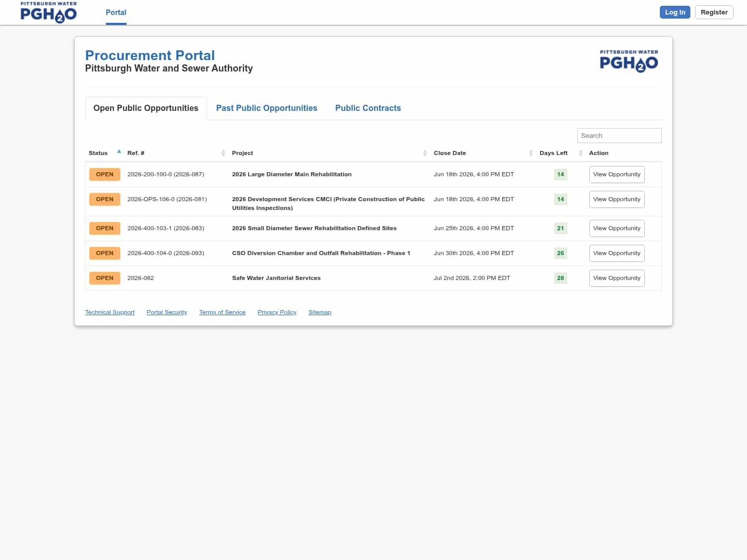The width and height of the screenshot is (747, 560).
Task: Switch to the Public Contracts tab
Action: [x=368, y=108]
